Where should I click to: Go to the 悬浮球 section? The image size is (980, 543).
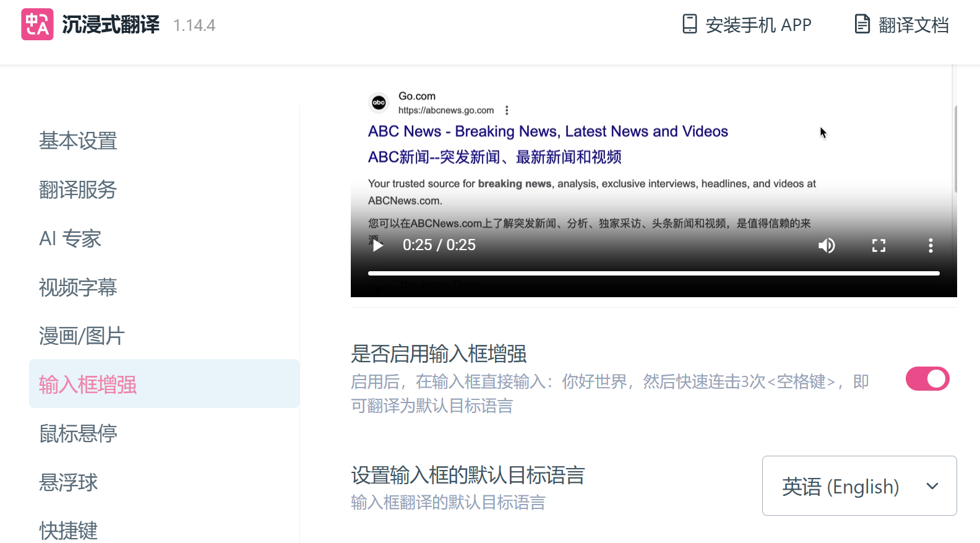coord(68,482)
